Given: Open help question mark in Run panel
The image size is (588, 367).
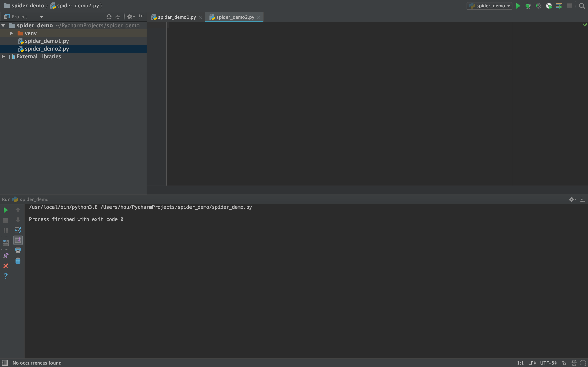Looking at the screenshot, I should click(x=6, y=276).
